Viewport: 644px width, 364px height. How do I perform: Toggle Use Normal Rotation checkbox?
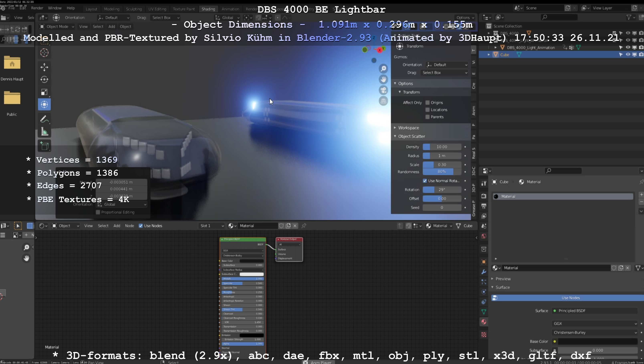point(425,181)
